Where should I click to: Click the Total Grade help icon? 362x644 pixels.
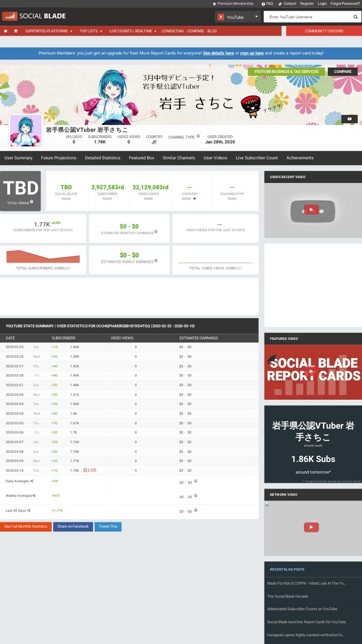pos(32,202)
